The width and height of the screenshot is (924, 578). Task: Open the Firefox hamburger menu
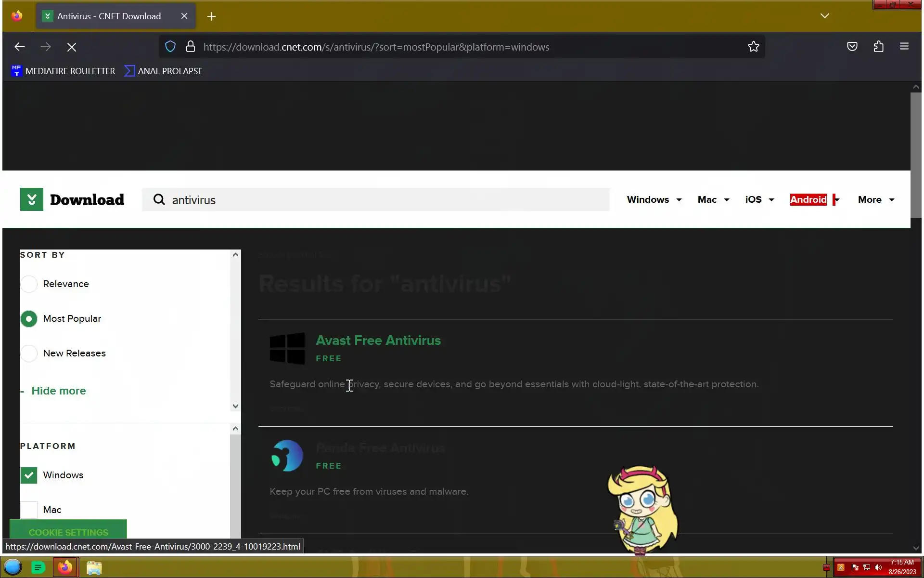(904, 47)
